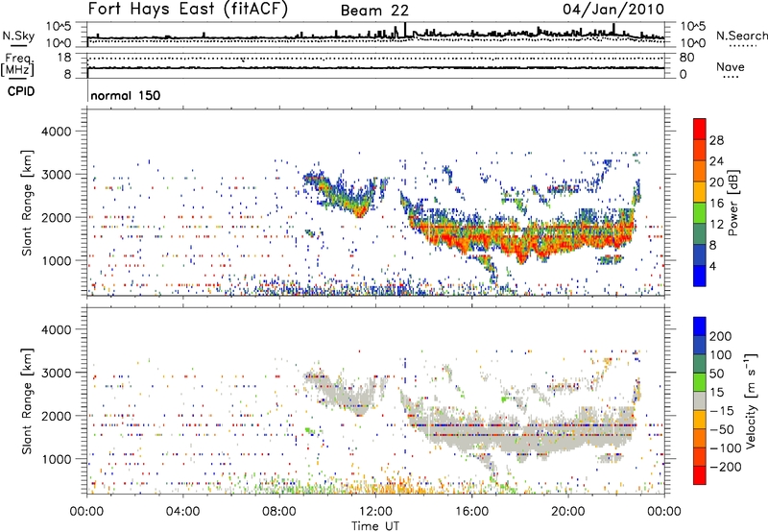This screenshot has width=768, height=532.
Task: Pick the light green segment of Power colorbar
Action: tap(700, 213)
